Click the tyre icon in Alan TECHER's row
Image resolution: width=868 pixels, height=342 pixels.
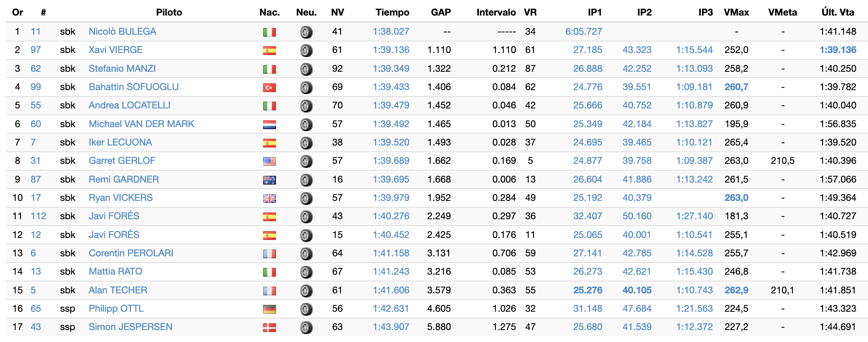(x=306, y=291)
